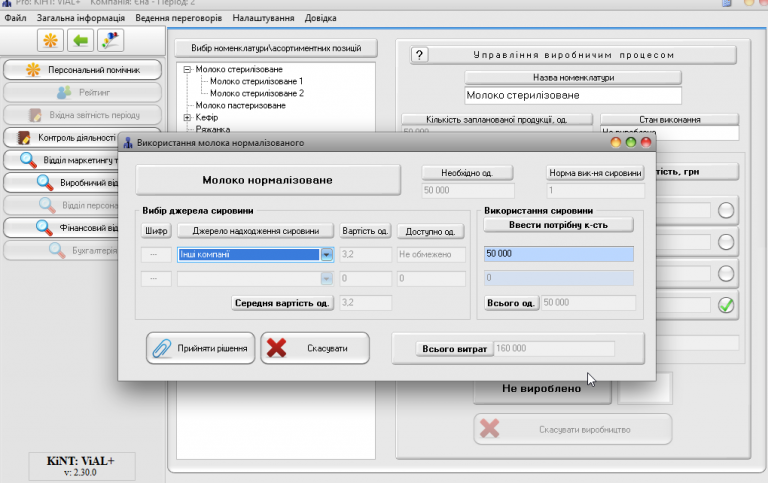768x483 pixels.
Task: Open the Налаштування menu
Action: (264, 18)
